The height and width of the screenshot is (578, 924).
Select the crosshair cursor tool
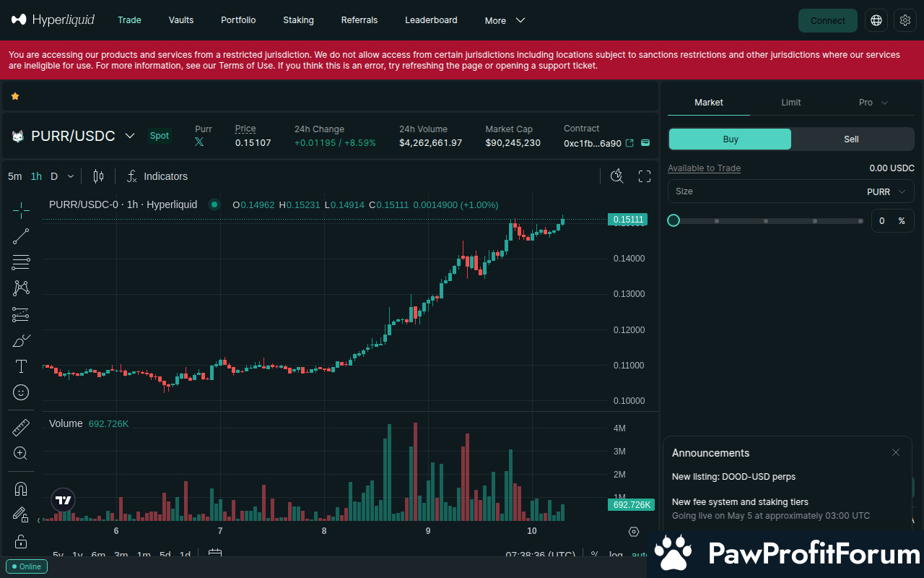tap(21, 210)
